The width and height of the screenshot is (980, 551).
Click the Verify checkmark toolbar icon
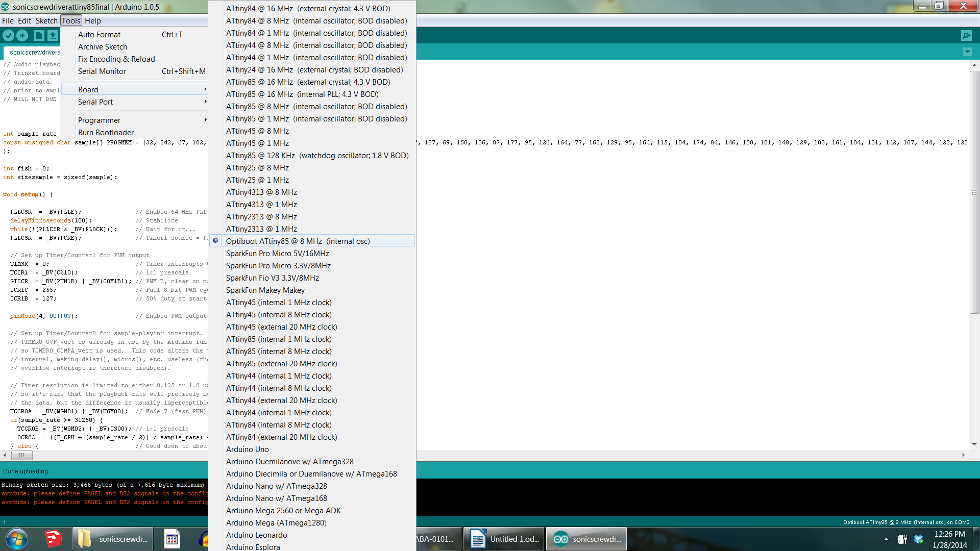coord(8,35)
